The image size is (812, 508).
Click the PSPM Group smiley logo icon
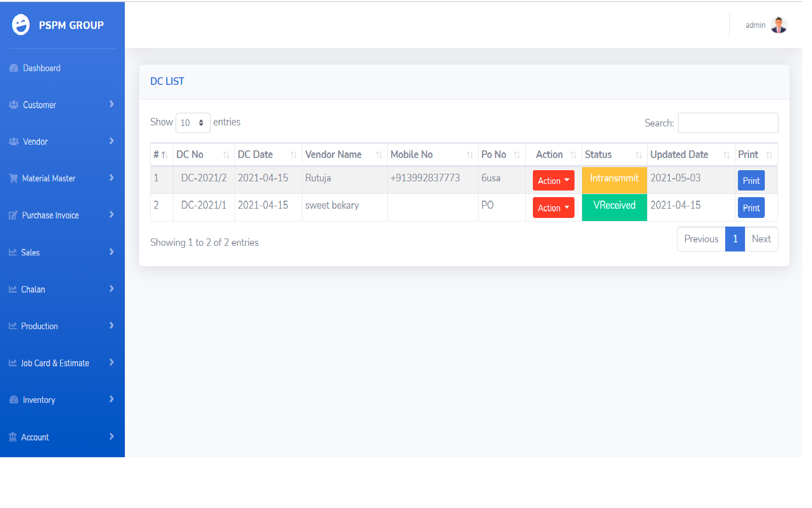[21, 24]
